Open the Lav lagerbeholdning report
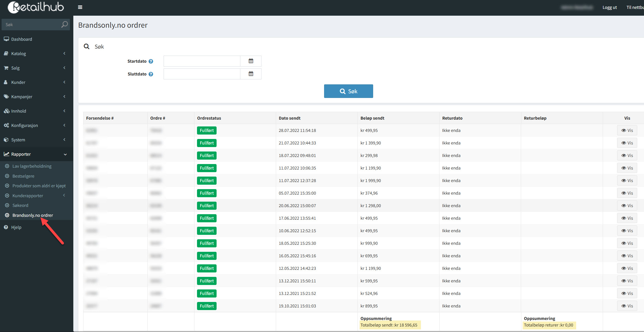The width and height of the screenshot is (644, 332). (x=32, y=166)
